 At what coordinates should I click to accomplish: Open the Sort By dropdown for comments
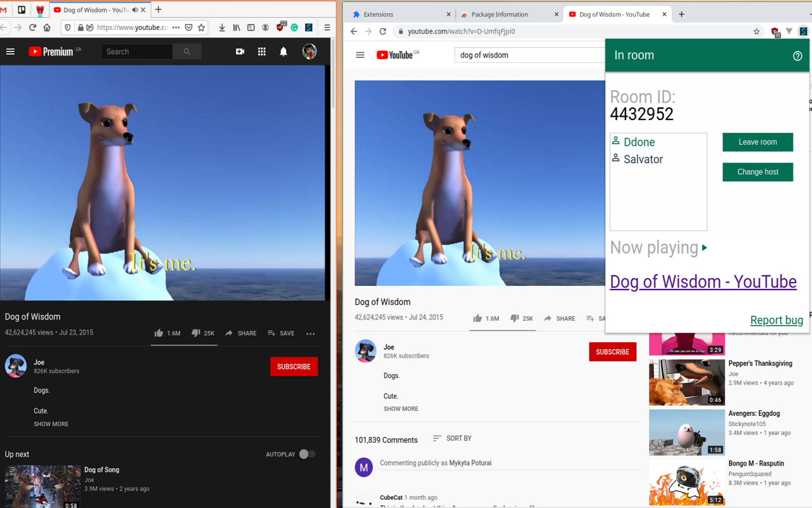(452, 438)
